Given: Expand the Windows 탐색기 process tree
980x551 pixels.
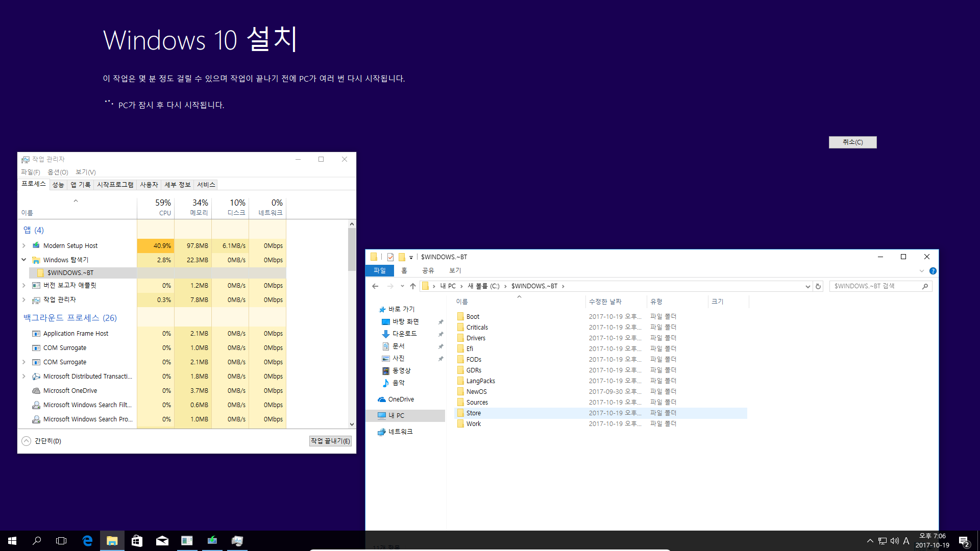Looking at the screenshot, I should 24,259.
